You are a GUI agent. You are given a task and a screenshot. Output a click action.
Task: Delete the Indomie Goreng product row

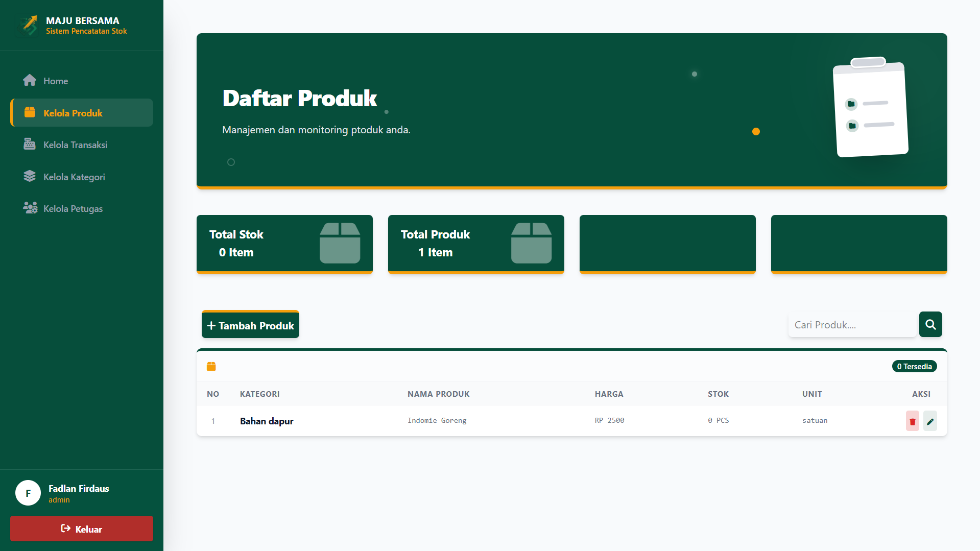point(912,421)
